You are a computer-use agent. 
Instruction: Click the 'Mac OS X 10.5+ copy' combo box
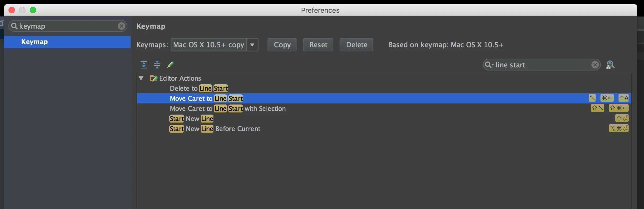[209, 45]
